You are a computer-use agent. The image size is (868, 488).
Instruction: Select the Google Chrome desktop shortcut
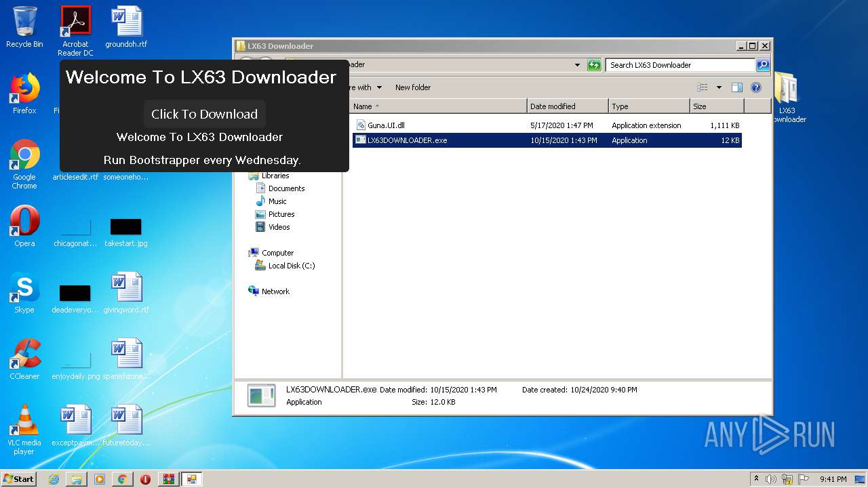(24, 164)
